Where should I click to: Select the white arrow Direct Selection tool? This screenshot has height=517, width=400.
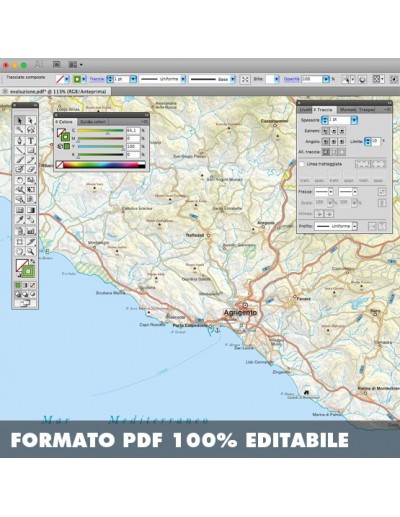pyautogui.click(x=31, y=120)
